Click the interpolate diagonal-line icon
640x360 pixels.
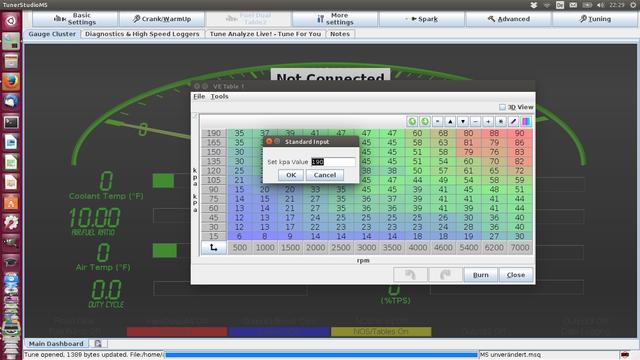(x=513, y=121)
